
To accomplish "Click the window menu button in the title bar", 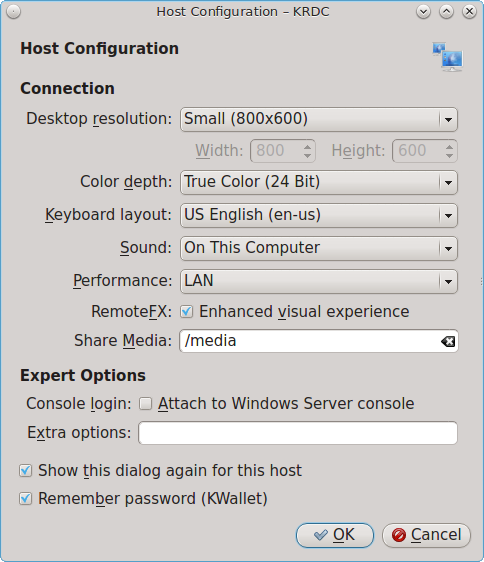I will click(13, 12).
